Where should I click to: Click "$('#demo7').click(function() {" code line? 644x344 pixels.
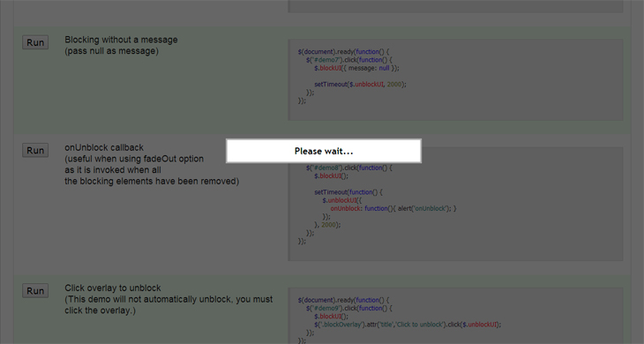[x=349, y=60]
